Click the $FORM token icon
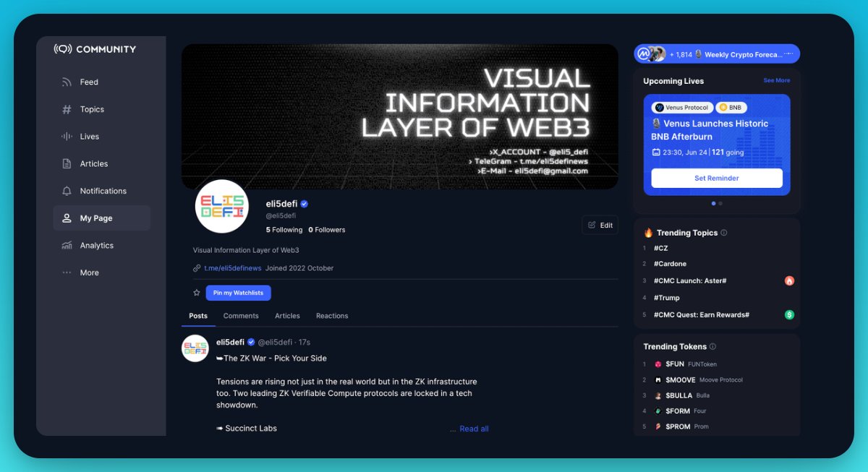This screenshot has height=472, width=868. tap(658, 411)
